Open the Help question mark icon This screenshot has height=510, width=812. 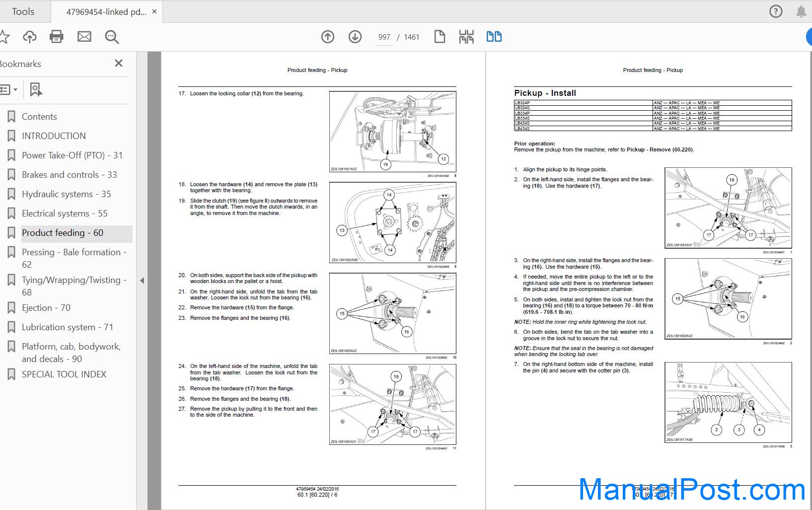pyautogui.click(x=776, y=11)
